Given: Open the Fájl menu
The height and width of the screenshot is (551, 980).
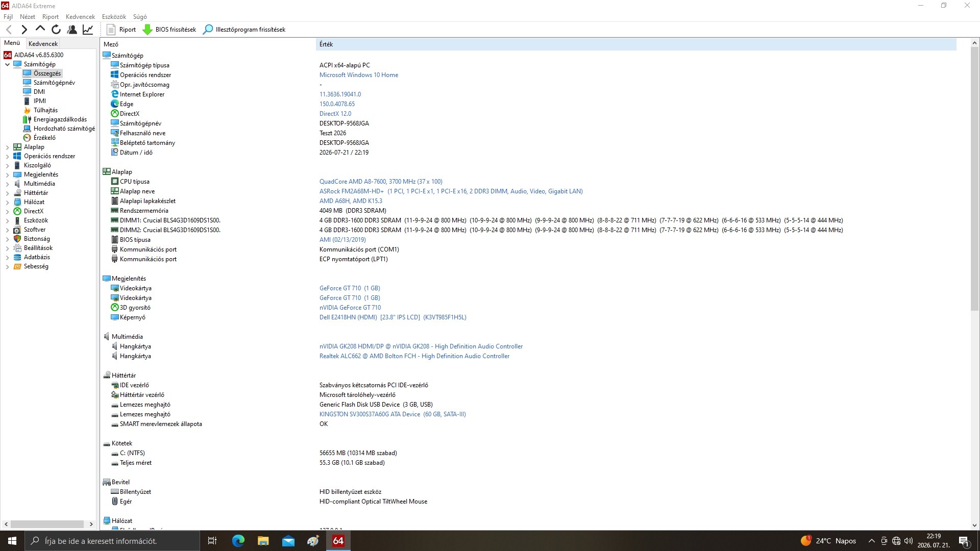Looking at the screenshot, I should pos(8,17).
